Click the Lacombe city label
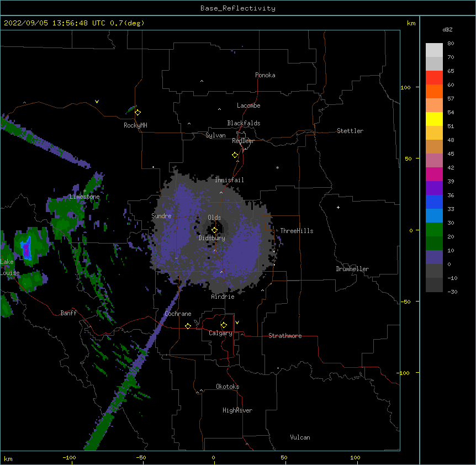 [x=248, y=105]
